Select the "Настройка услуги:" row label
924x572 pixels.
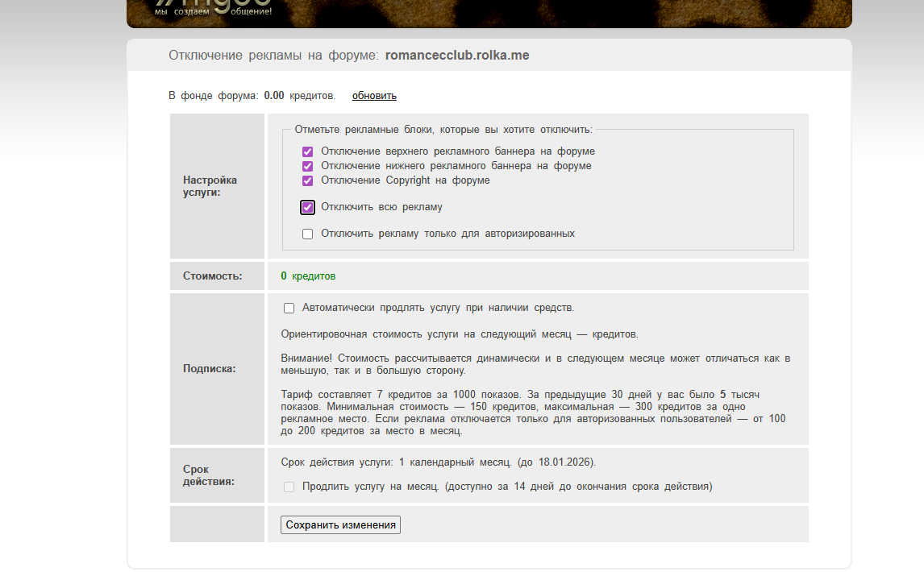click(210, 186)
